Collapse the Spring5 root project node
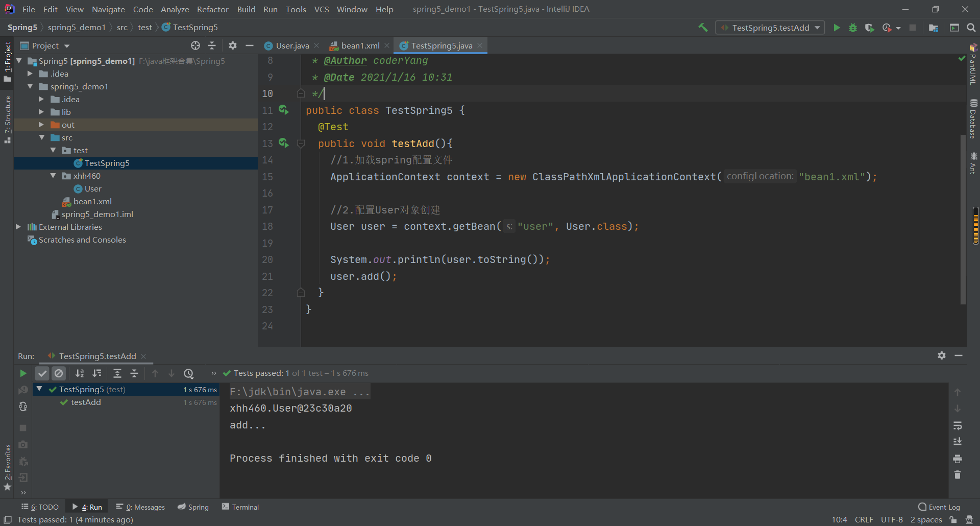 [19, 61]
